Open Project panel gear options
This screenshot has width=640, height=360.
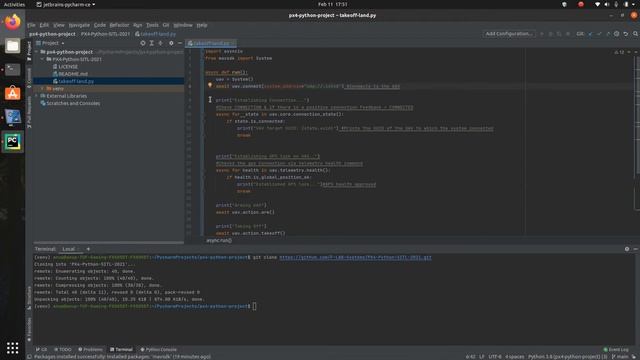click(x=171, y=43)
